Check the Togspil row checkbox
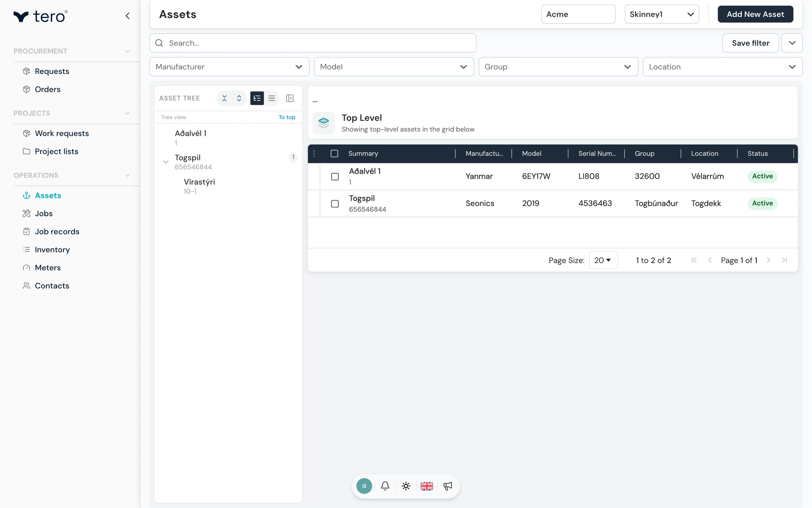 [335, 203]
